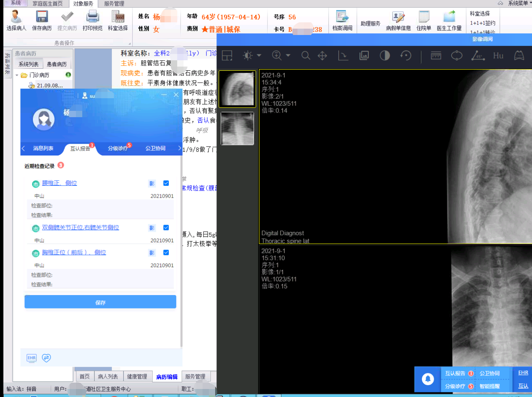The image size is (532, 397).
Task: Click the notification bell icon
Action: pos(428,379)
